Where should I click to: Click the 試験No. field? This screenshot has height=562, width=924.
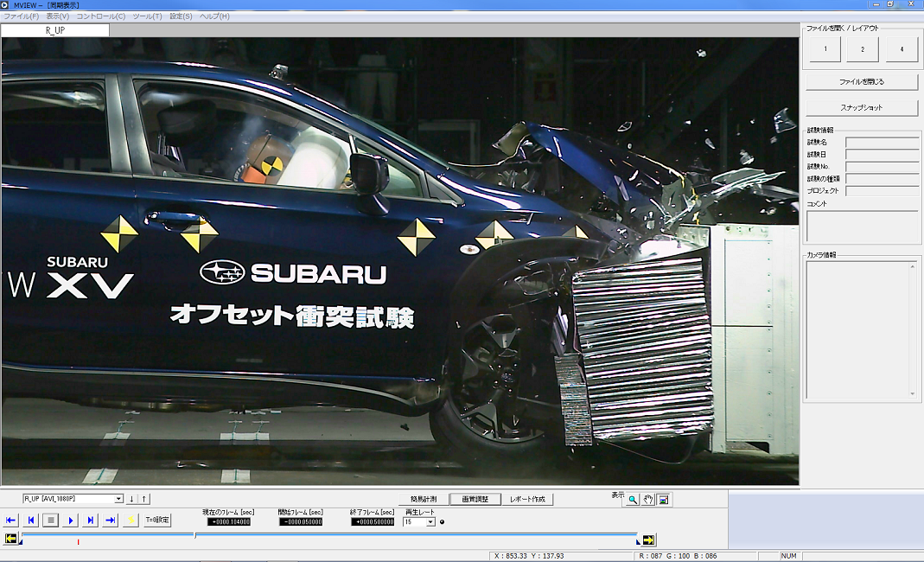click(x=883, y=166)
